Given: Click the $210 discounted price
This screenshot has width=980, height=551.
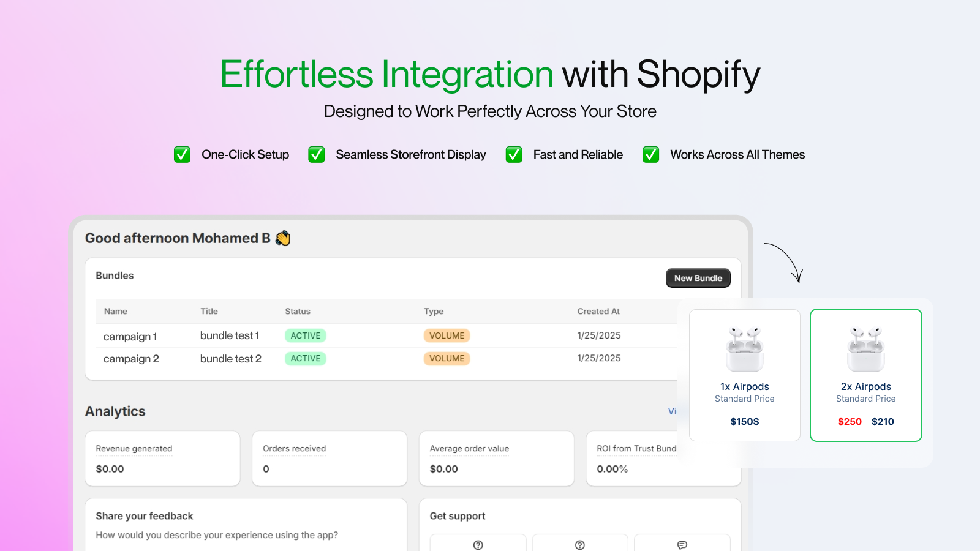Looking at the screenshot, I should point(883,421).
